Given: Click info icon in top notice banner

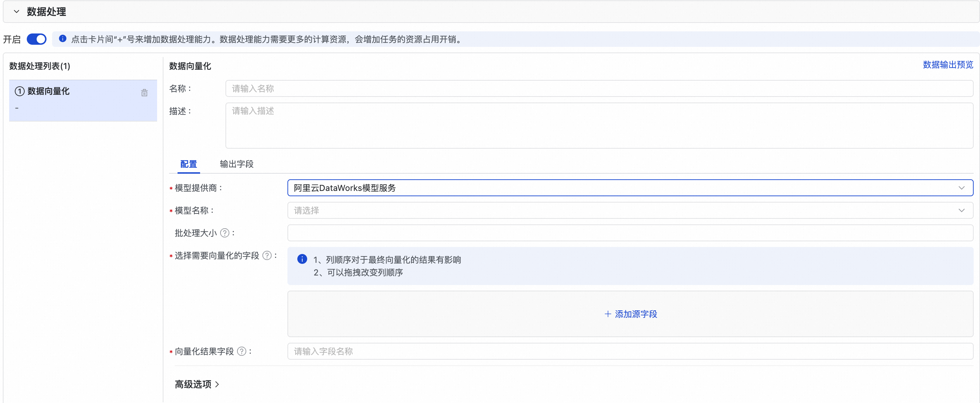Looking at the screenshot, I should 63,39.
